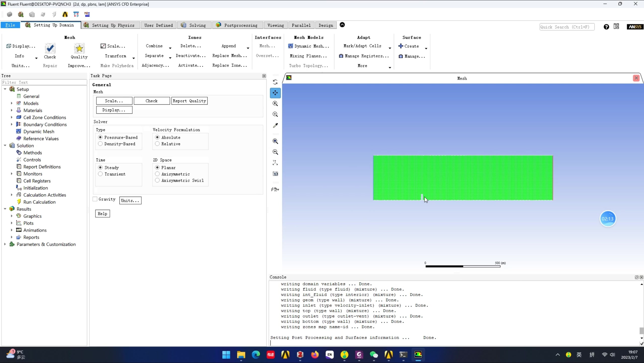644x363 pixels.
Task: Select Density-Based solver type
Action: [100, 143]
